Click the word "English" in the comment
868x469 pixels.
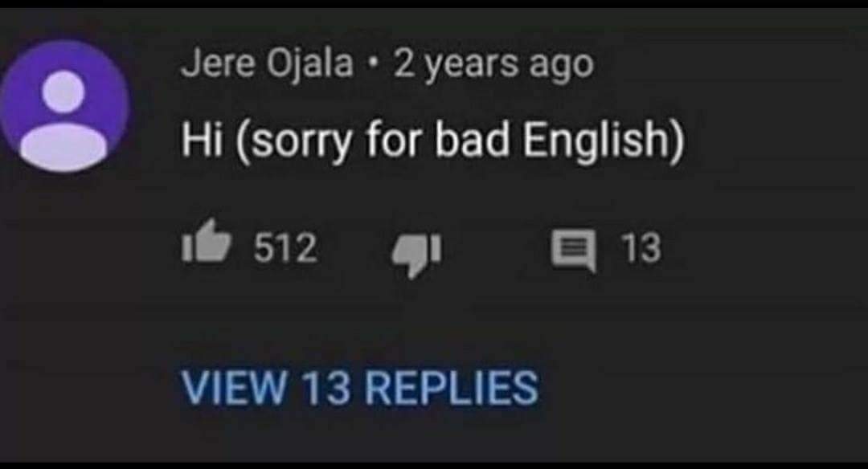point(597,141)
